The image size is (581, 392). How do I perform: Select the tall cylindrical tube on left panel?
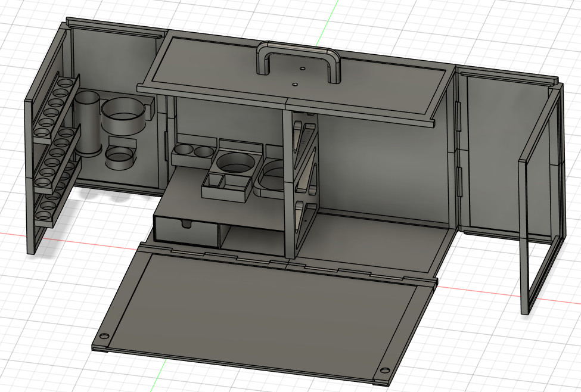tap(87, 123)
